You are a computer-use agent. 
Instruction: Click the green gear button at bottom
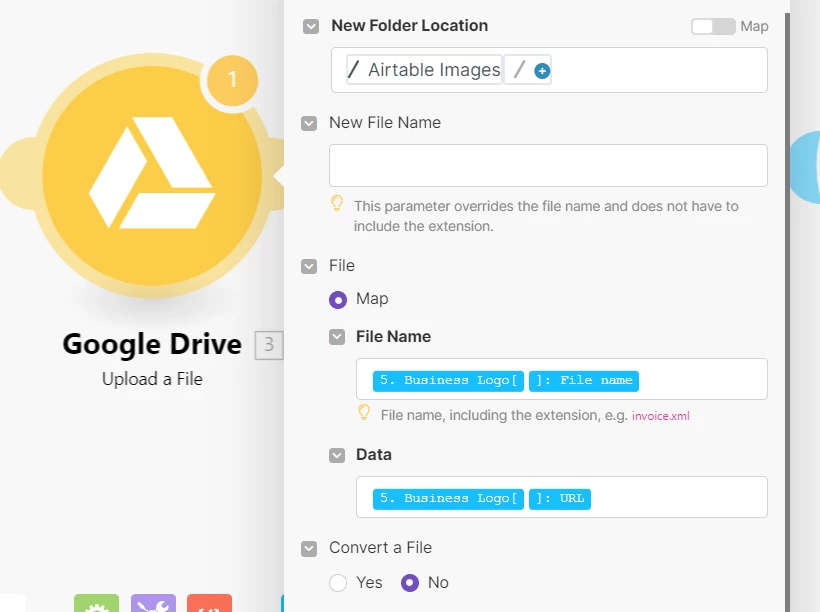click(x=96, y=603)
